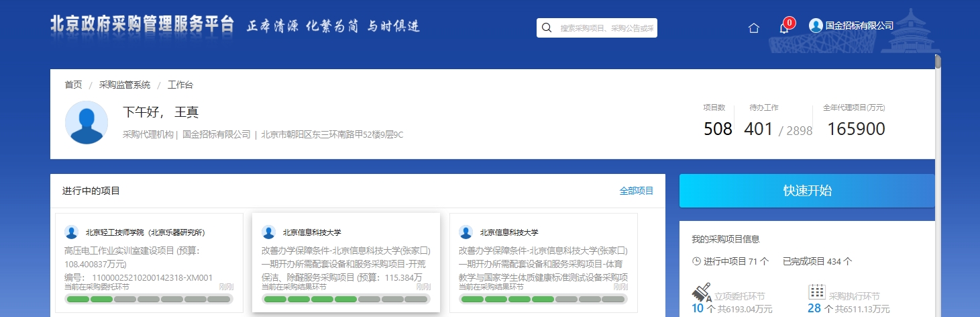This screenshot has width=980, height=317.
Task: Open 采购监管系统 breadcrumb
Action: coord(125,85)
